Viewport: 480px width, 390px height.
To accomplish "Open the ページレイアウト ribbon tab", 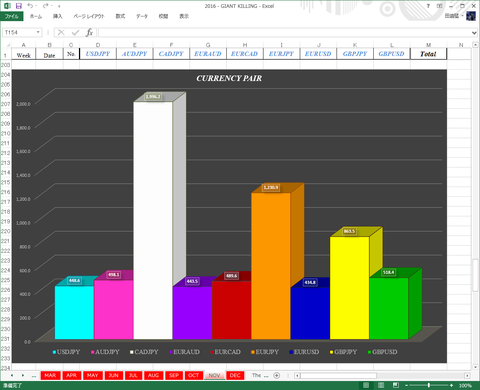I will pos(89,16).
